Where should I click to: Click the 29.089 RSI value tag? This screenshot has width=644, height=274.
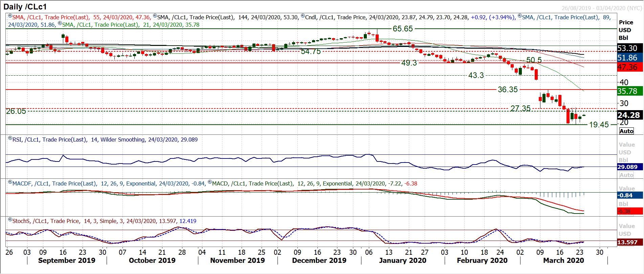pos(630,167)
